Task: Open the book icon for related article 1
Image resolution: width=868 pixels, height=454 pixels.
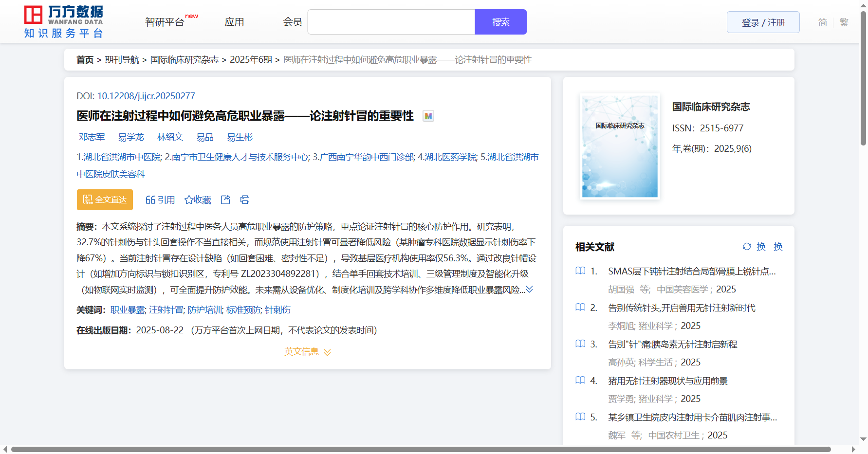Action: (x=580, y=271)
